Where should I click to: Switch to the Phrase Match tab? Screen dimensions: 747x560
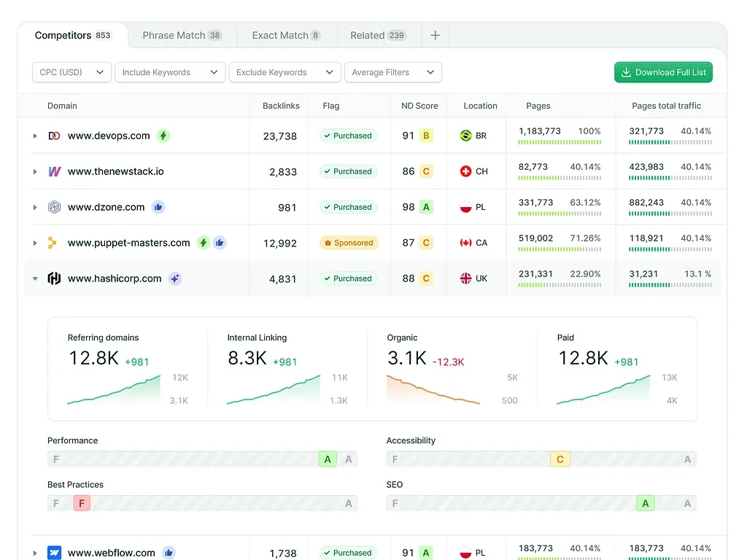[182, 35]
